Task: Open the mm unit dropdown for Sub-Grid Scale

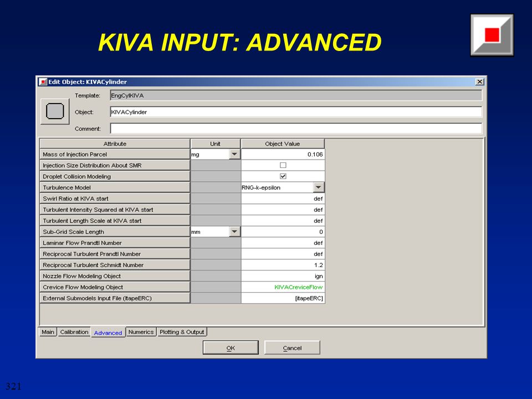Action: pyautogui.click(x=234, y=232)
